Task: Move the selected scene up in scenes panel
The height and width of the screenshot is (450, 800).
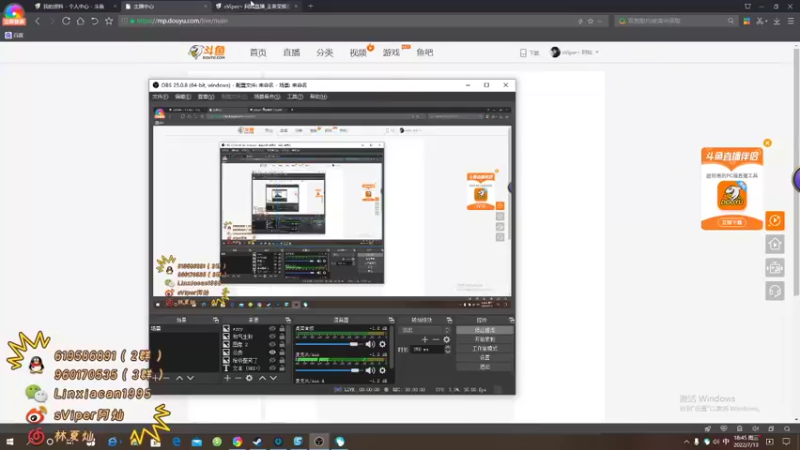Action: (179, 378)
